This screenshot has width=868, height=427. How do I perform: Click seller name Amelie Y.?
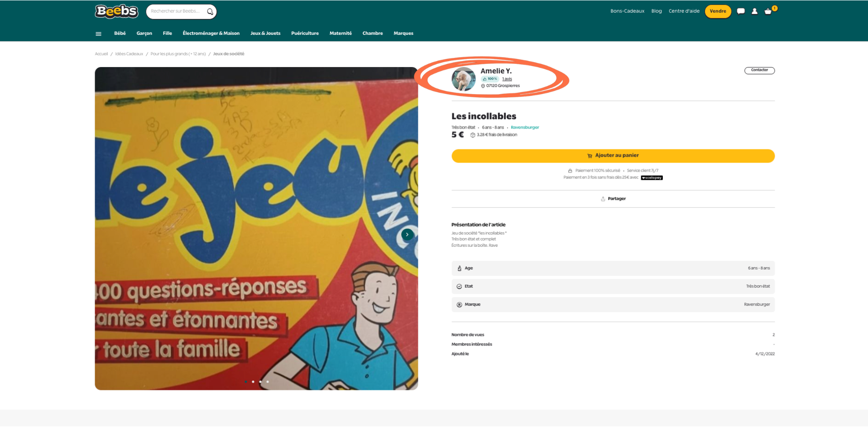(496, 71)
